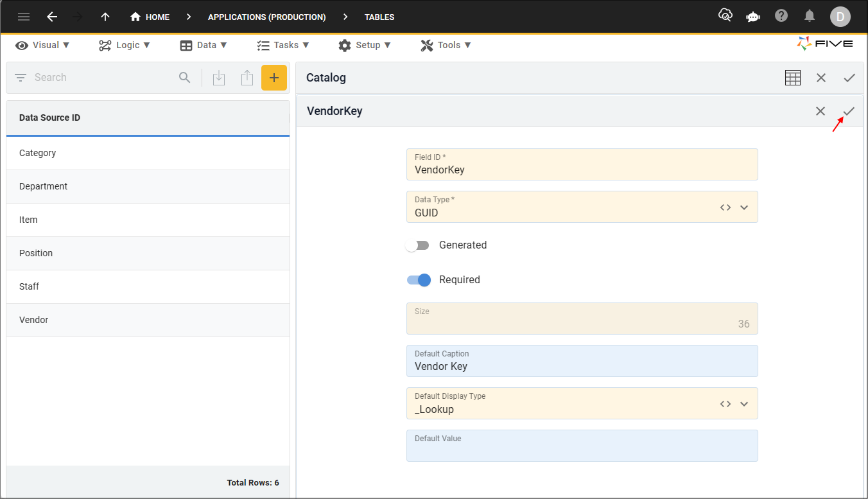Select the Department table row

click(148, 186)
